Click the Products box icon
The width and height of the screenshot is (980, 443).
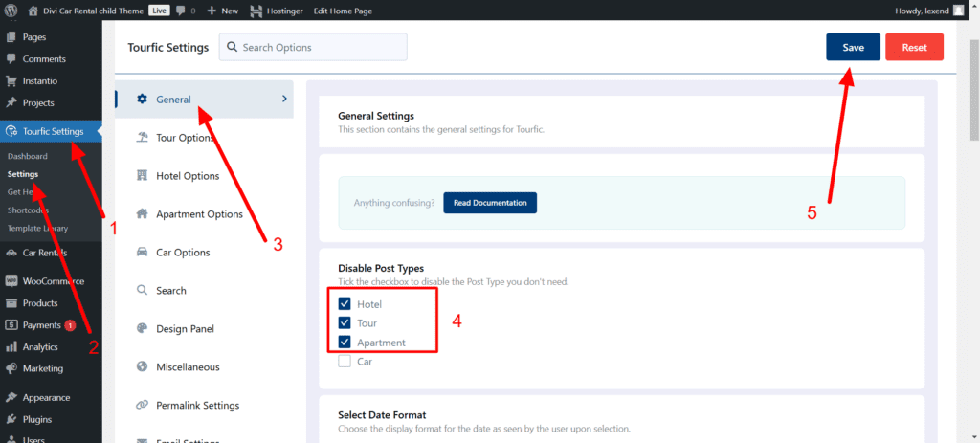(11, 303)
